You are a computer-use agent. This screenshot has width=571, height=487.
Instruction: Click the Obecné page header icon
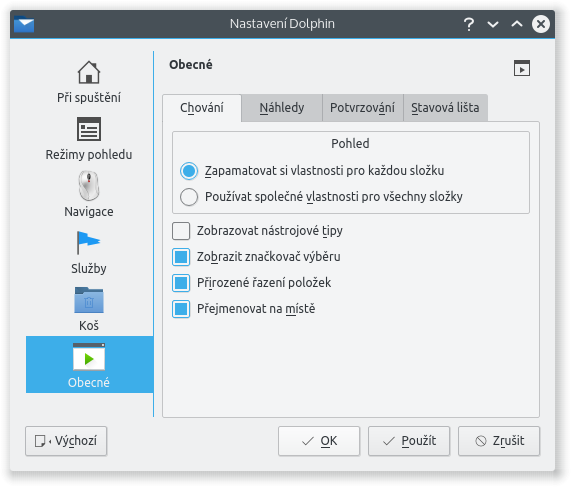pos(521,68)
